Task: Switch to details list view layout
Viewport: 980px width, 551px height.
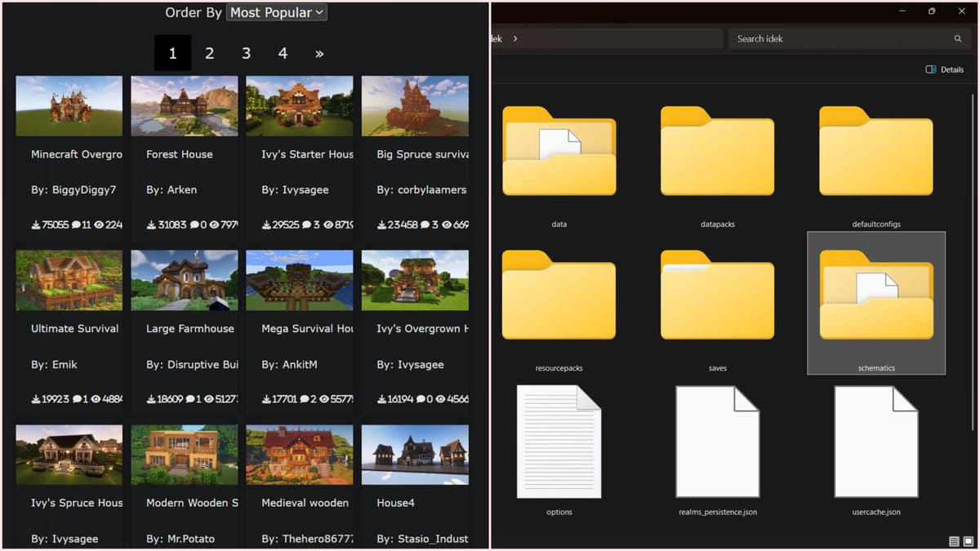Action: (x=954, y=541)
